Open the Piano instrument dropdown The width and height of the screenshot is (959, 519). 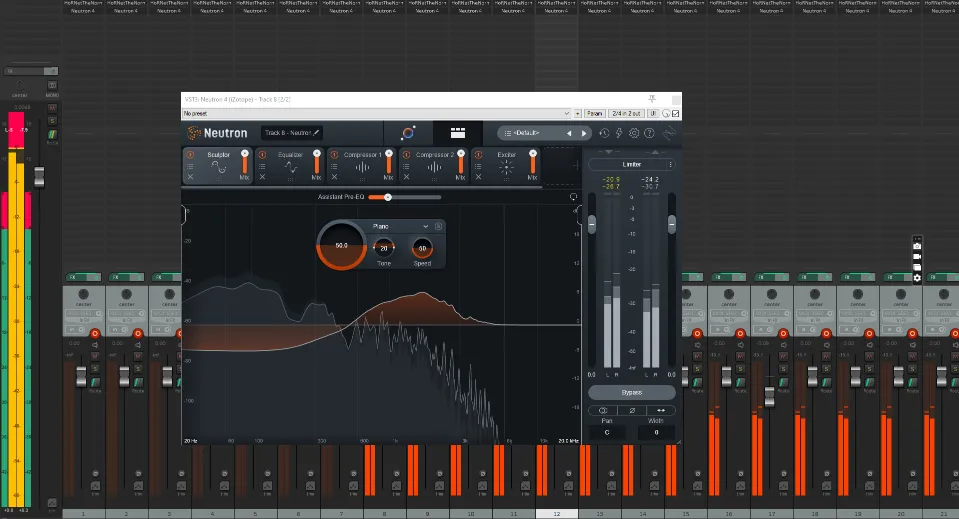tap(401, 226)
